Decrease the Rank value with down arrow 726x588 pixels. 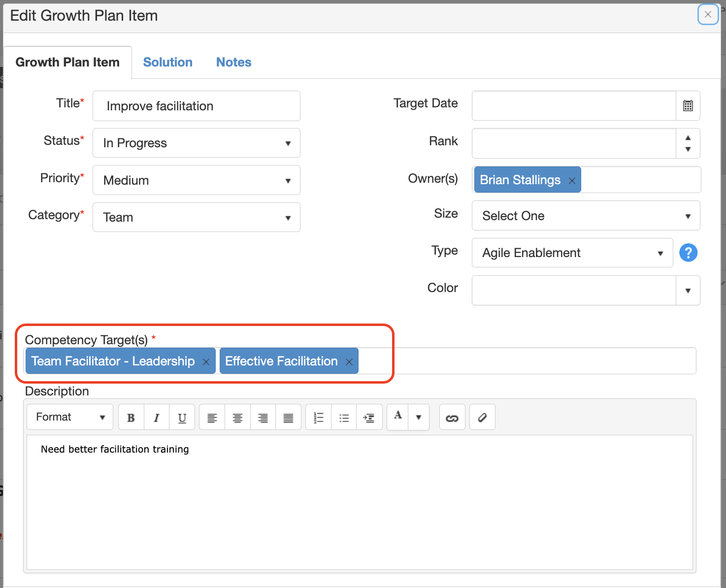tap(688, 149)
